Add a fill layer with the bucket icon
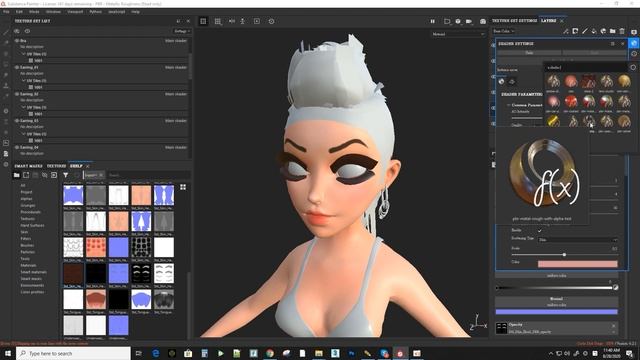Image resolution: width=640 pixels, height=360 pixels. click(594, 31)
